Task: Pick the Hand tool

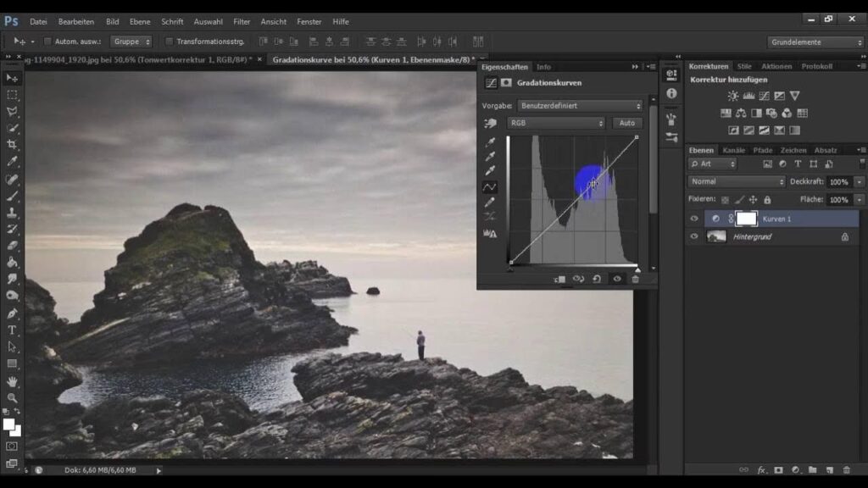Action: [x=12, y=380]
